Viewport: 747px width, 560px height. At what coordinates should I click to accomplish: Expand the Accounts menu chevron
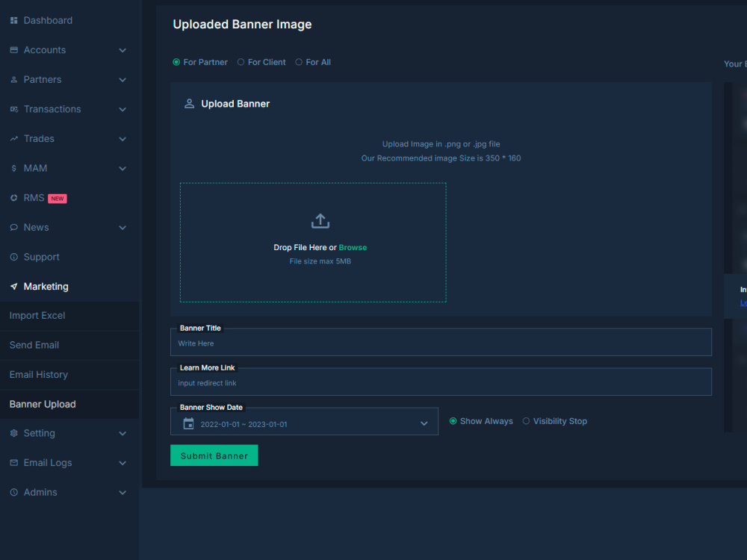pos(123,50)
